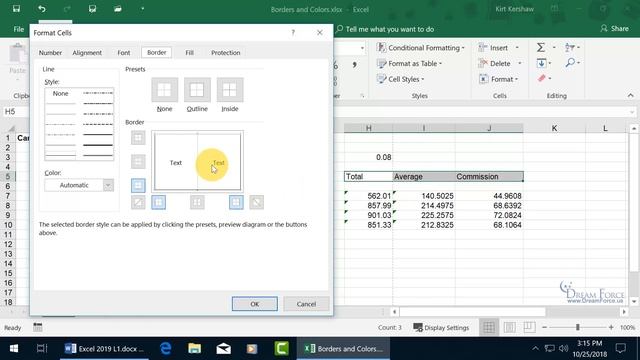Switch to Normal view icon
The width and height of the screenshot is (640, 360).
[489, 327]
